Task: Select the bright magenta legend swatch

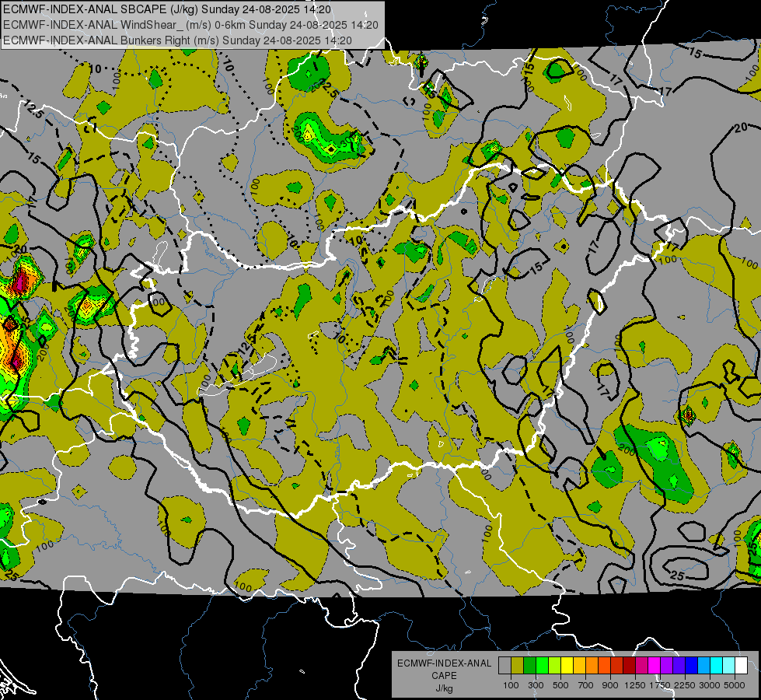Action: pos(655,665)
